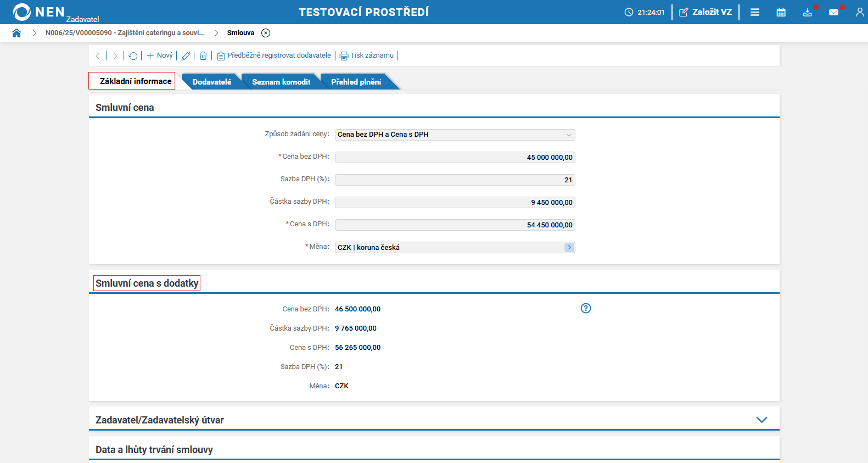Screen dimensions: 868x463
Task: Open the Způsob zadání ceny dropdown
Action: click(x=455, y=135)
